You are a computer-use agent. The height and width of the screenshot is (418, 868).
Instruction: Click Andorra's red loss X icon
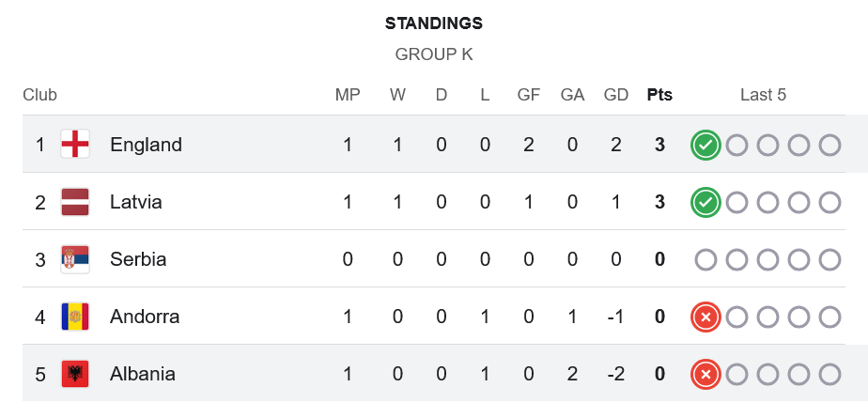point(705,317)
